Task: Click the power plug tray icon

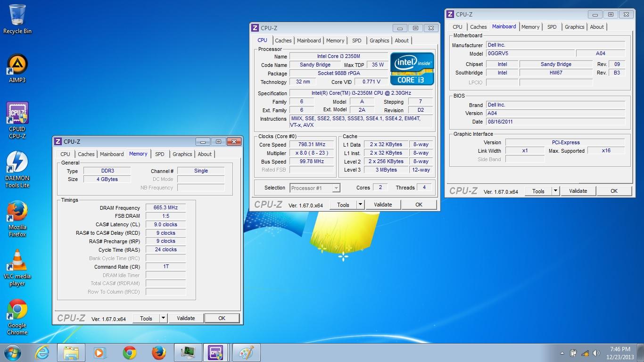Action: pos(573,353)
